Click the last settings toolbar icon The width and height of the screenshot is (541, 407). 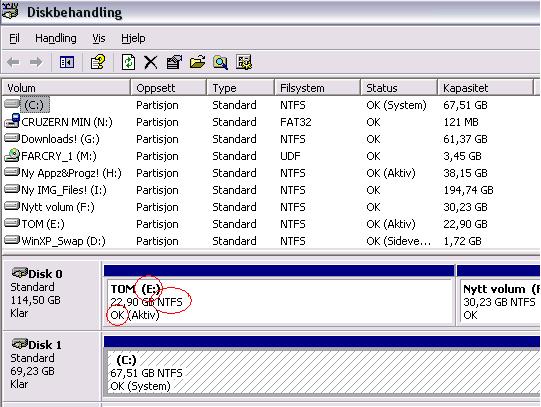(244, 62)
